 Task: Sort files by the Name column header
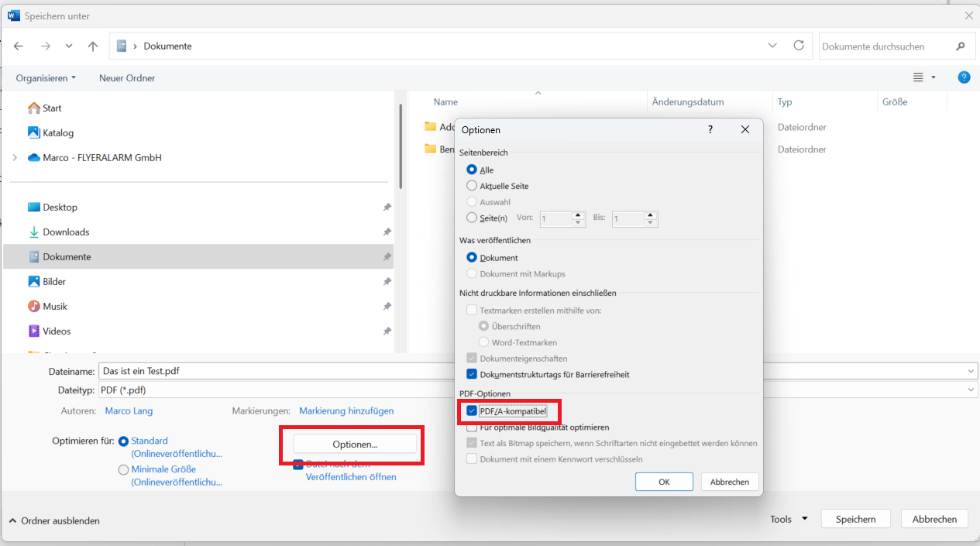(x=445, y=102)
